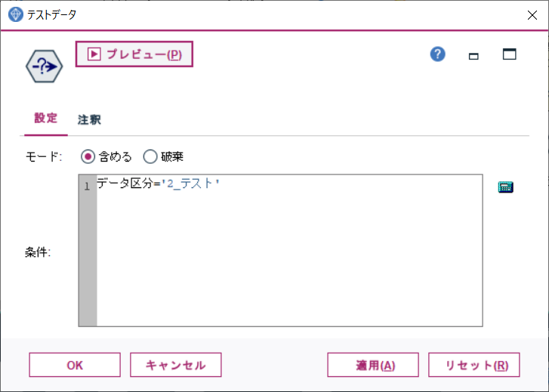This screenshot has width=549, height=392.
Task: Select the 破棄 mode radio button
Action: (x=150, y=156)
